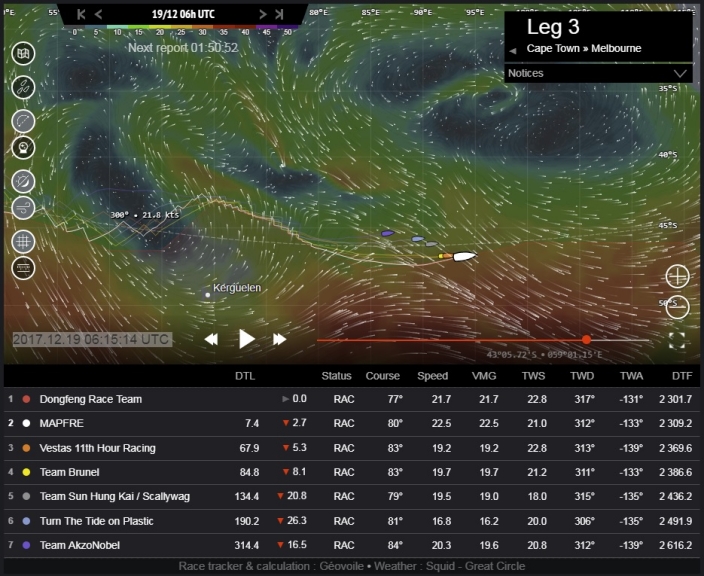The image size is (704, 576).
Task: Click the left arrow beside Cape Town
Action: tap(513, 51)
